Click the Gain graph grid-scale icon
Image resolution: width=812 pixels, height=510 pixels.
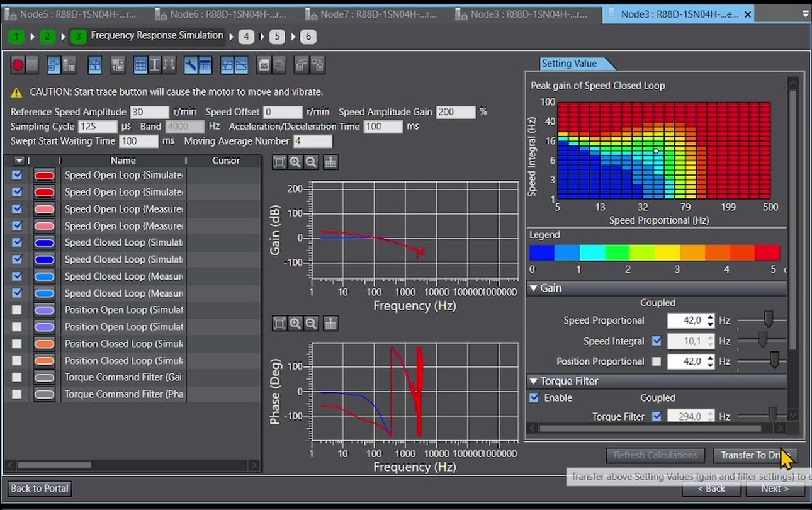pos(330,162)
